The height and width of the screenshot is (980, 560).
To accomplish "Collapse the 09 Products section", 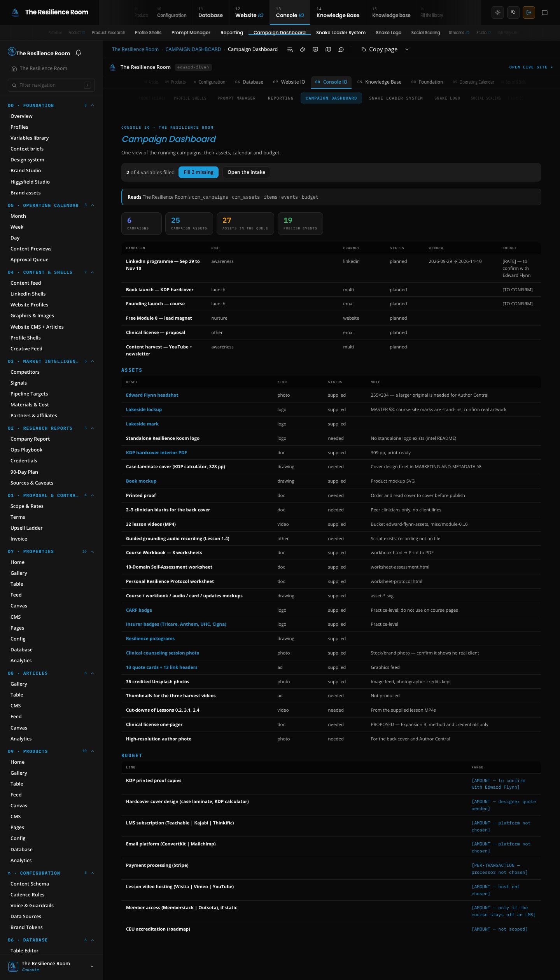I will tap(92, 751).
